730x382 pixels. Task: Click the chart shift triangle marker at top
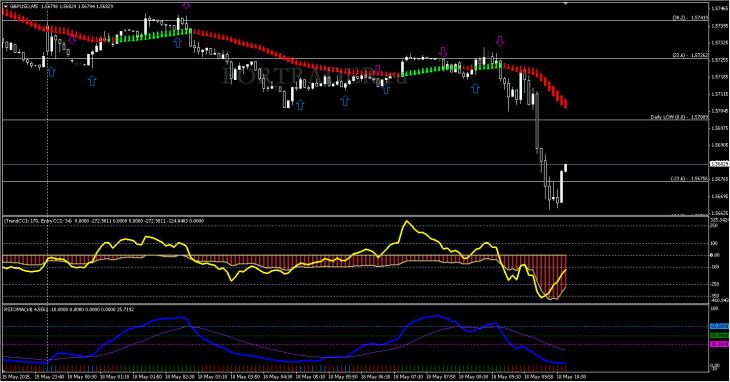pyautogui.click(x=566, y=3)
